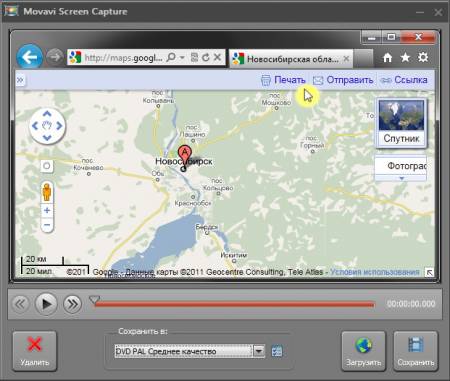
Task: Click the browser back arrow
Action: click(30, 57)
